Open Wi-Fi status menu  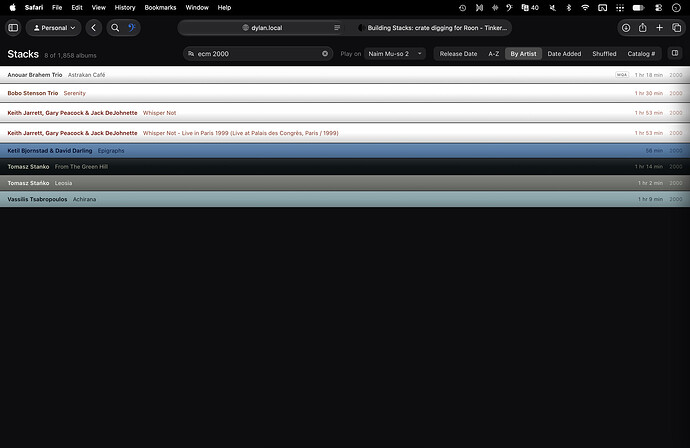(585, 7)
